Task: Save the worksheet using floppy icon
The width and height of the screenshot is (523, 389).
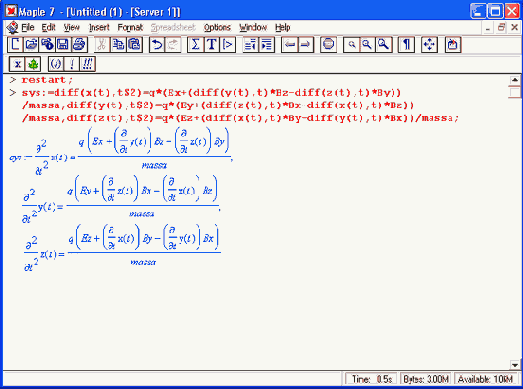Action: (63, 45)
